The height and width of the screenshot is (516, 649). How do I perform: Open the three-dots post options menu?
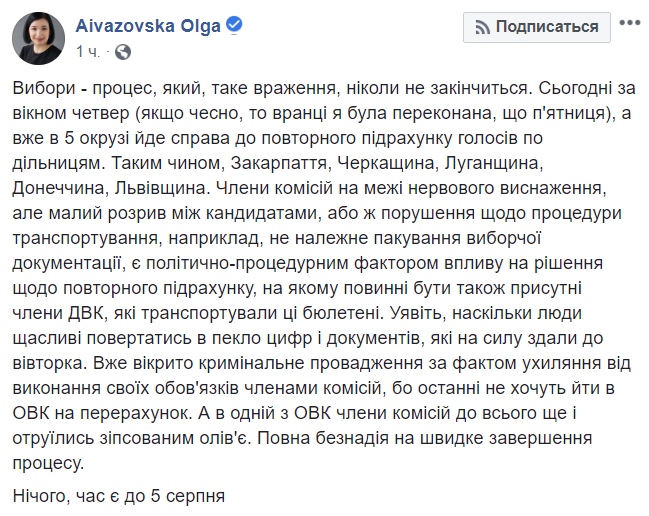(x=630, y=23)
